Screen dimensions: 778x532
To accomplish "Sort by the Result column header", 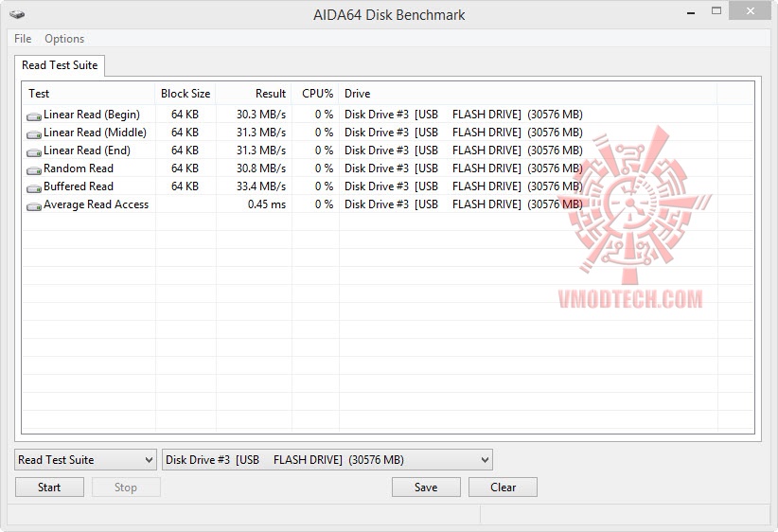I will coord(254,94).
